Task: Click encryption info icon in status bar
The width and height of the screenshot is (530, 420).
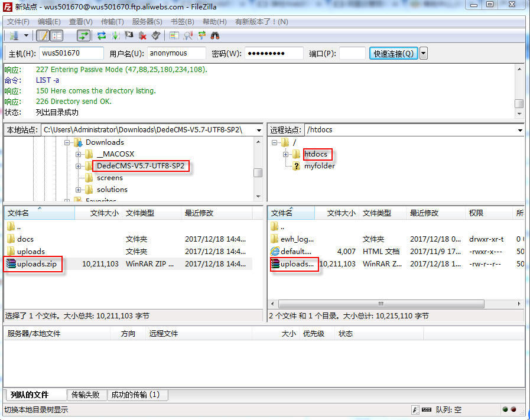Action: 415,410
